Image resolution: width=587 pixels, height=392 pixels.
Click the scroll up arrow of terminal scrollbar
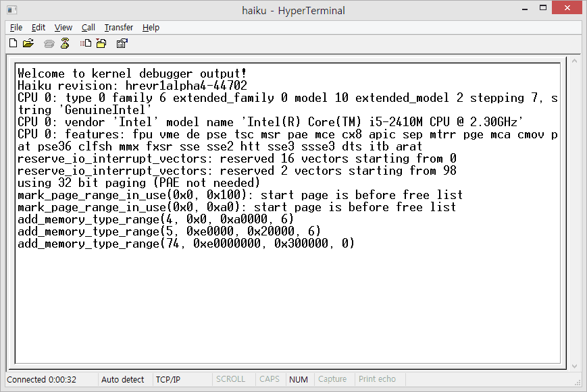(x=574, y=63)
